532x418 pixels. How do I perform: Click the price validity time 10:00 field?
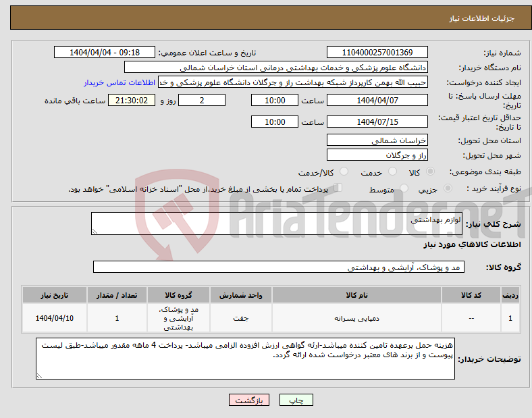pyautogui.click(x=275, y=122)
